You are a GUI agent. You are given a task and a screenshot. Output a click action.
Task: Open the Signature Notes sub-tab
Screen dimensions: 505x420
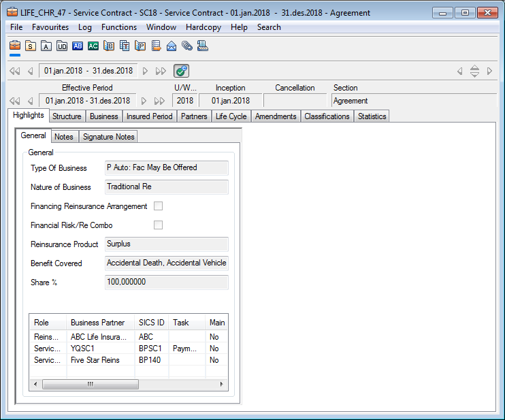coord(108,137)
